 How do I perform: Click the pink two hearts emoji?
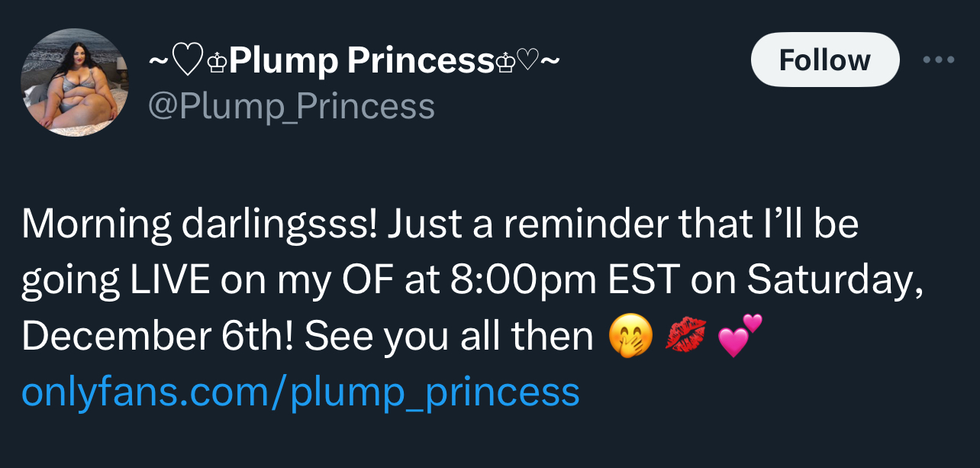click(740, 336)
